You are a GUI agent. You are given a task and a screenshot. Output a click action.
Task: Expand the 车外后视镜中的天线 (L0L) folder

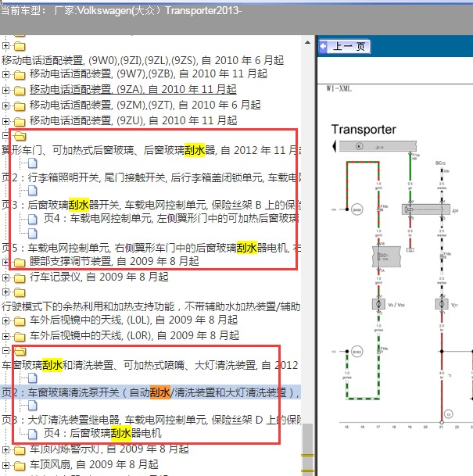pyautogui.click(x=5, y=320)
